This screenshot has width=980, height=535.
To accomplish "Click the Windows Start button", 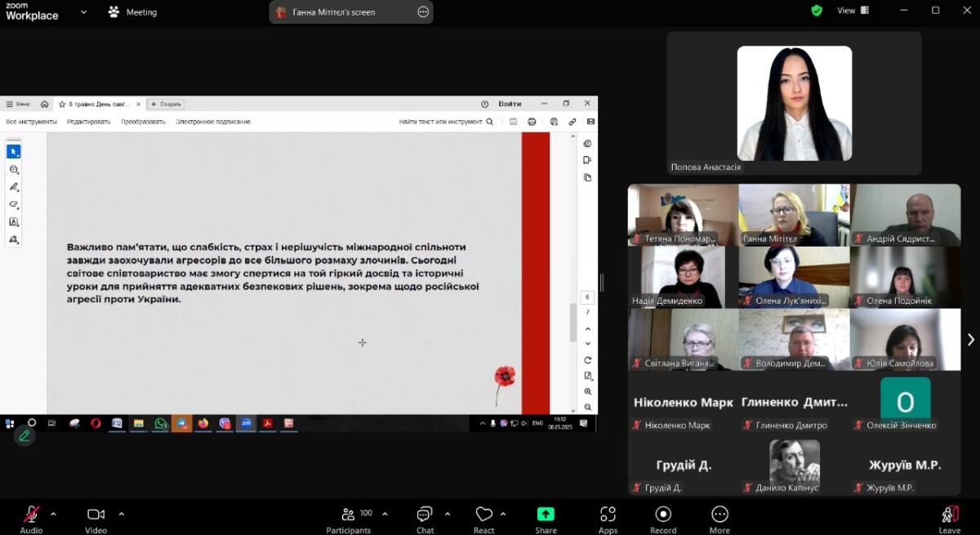I will point(10,423).
